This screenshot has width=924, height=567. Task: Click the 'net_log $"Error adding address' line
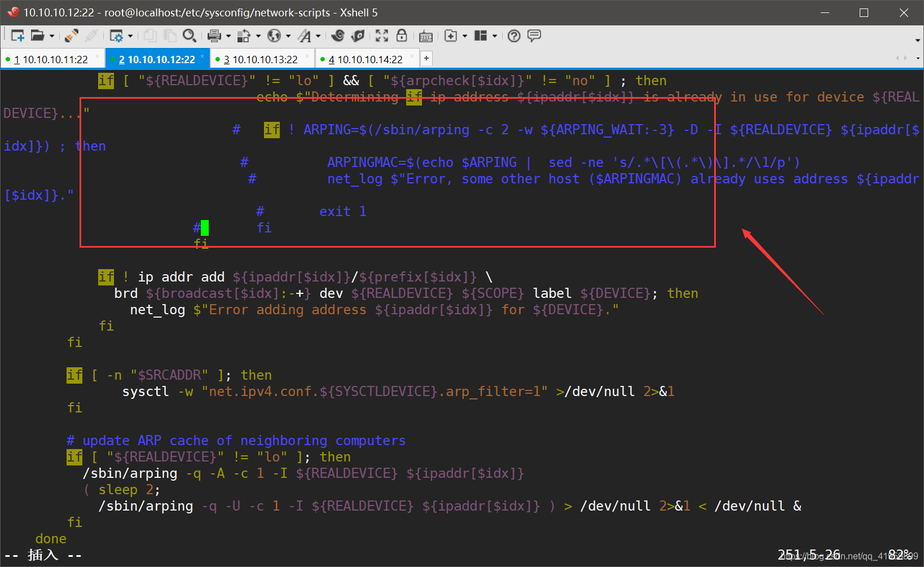click(x=374, y=310)
